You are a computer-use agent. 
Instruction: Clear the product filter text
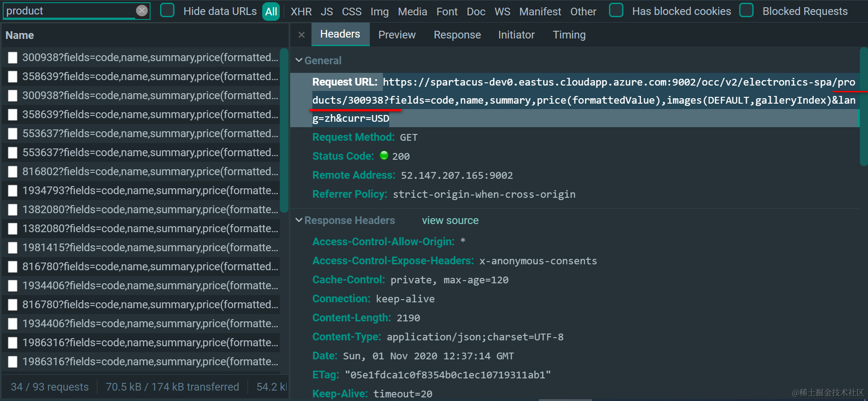(142, 11)
